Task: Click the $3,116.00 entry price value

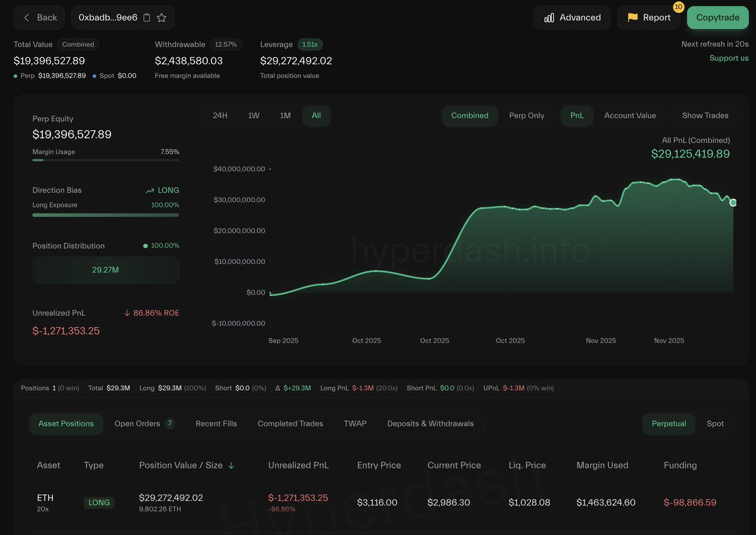Action: 377,503
